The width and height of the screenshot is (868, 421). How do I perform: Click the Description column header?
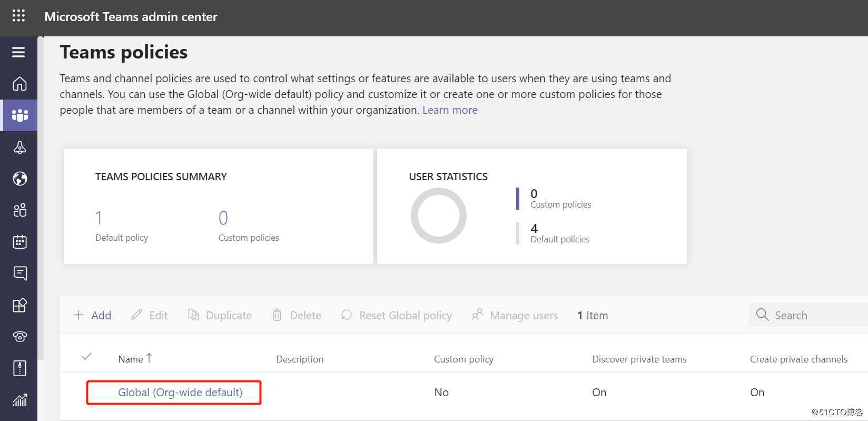[300, 359]
